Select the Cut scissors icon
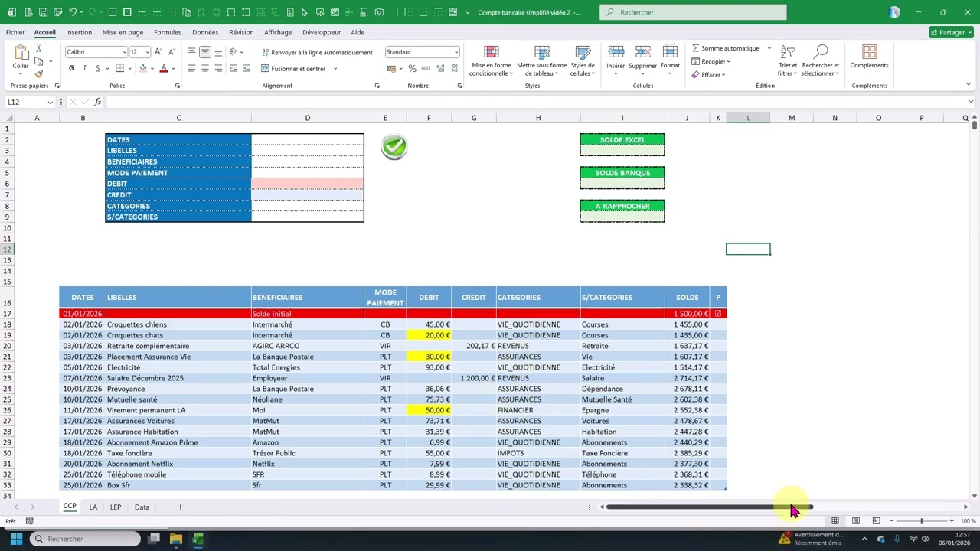This screenshot has height=551, width=980. coord(39,49)
